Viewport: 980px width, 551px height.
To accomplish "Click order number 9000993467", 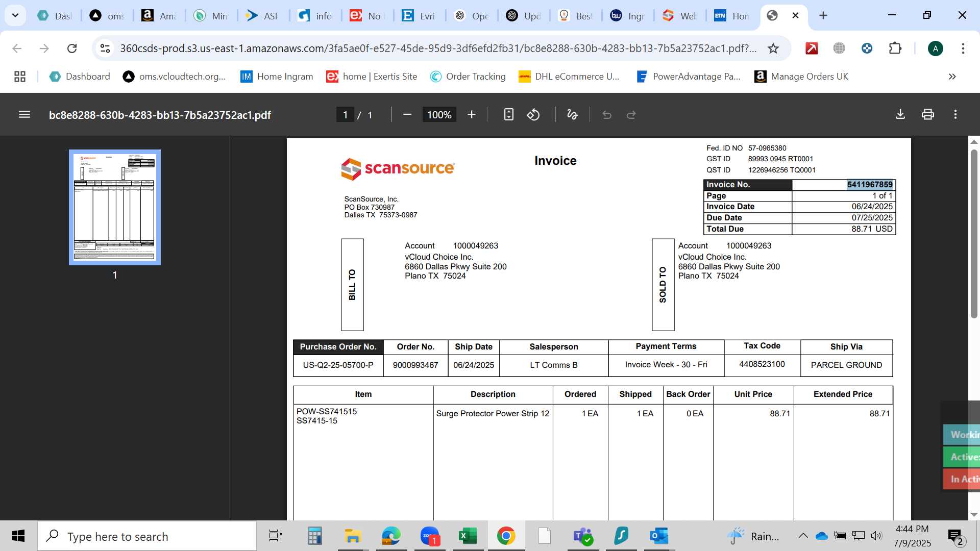I will click(415, 365).
